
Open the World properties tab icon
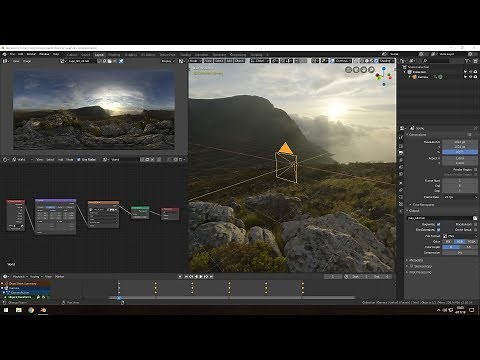coord(401,174)
